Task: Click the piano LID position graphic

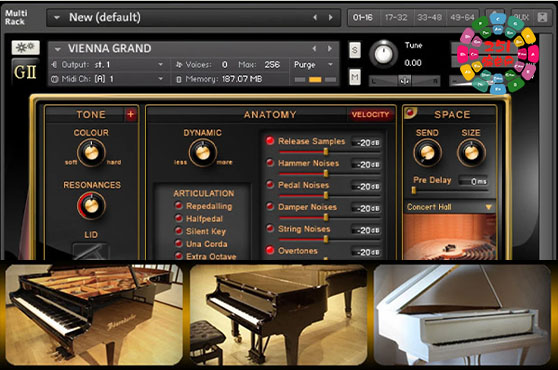Action: pyautogui.click(x=90, y=251)
